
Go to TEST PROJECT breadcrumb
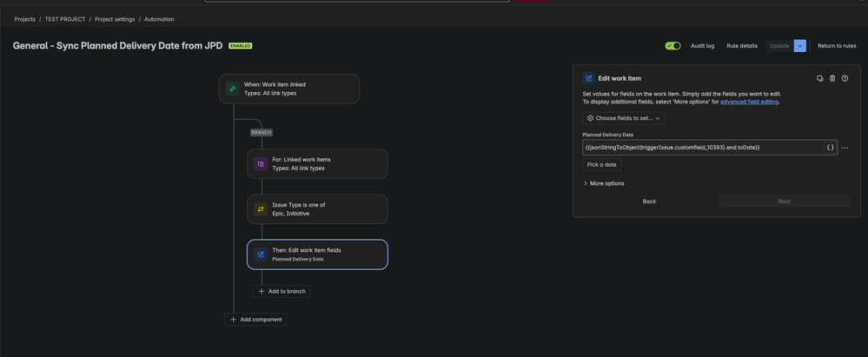coord(65,19)
